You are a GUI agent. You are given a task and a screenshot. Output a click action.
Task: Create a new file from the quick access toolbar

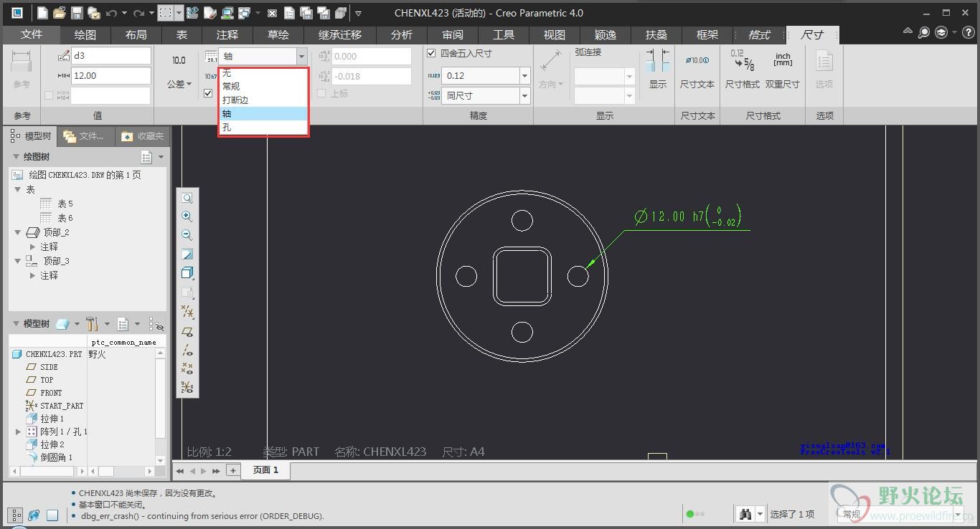[x=43, y=13]
